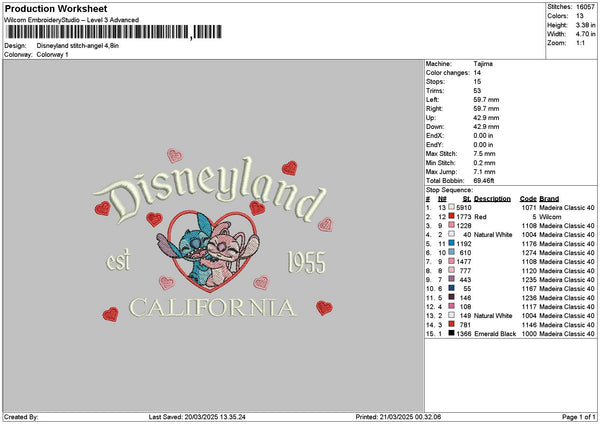Click the code '1274' in stop 6
This screenshot has height=424, width=600.
coord(529,253)
